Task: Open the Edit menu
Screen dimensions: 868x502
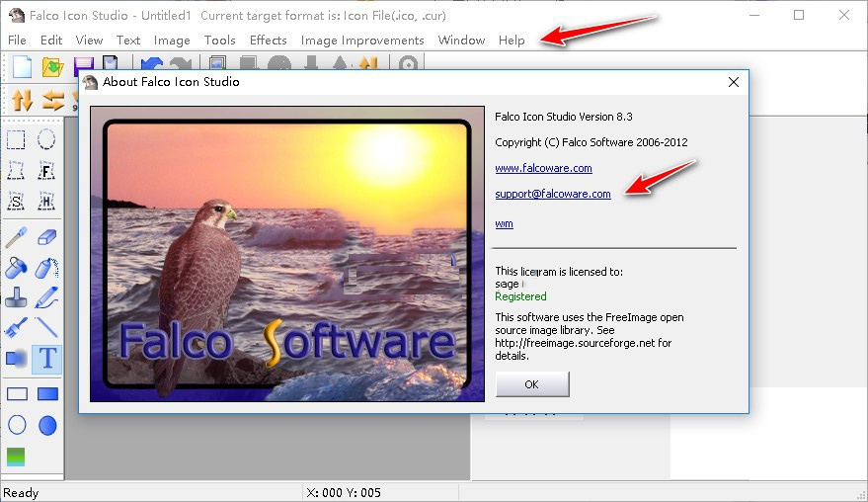Action: [51, 40]
